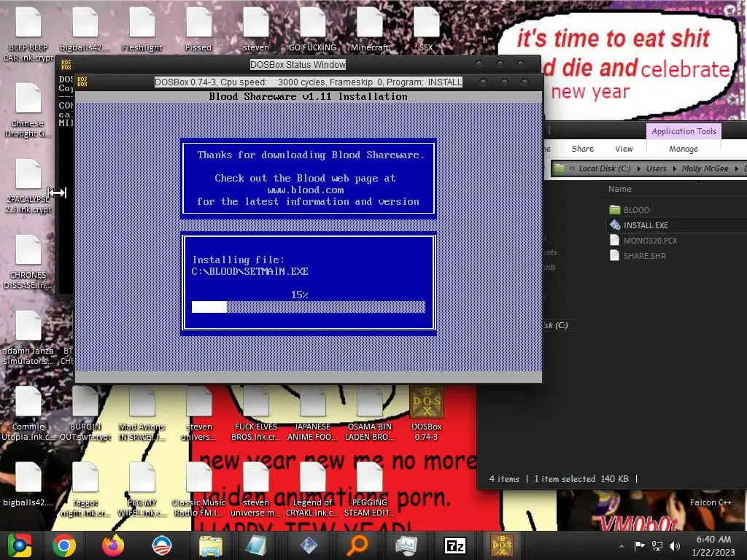Click the '4 items' status bar text
747x560 pixels.
(x=504, y=478)
